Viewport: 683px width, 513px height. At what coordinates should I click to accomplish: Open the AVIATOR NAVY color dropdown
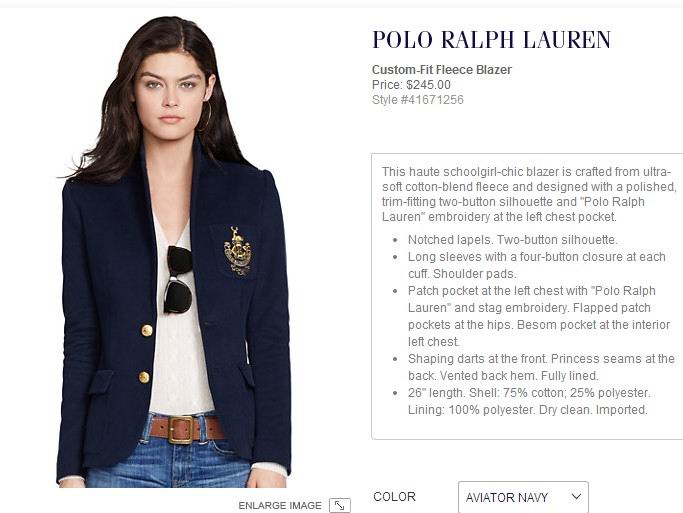pyautogui.click(x=523, y=497)
